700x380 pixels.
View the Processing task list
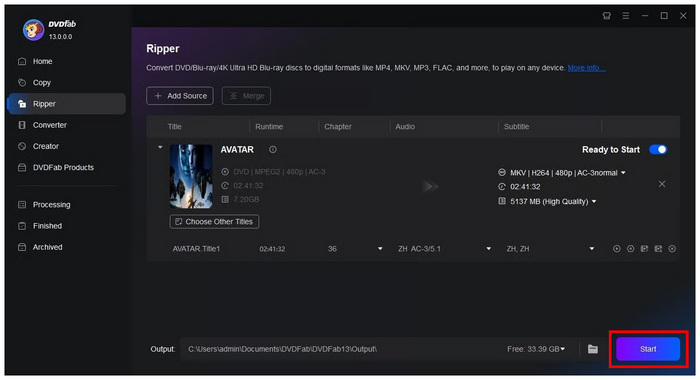(x=51, y=205)
